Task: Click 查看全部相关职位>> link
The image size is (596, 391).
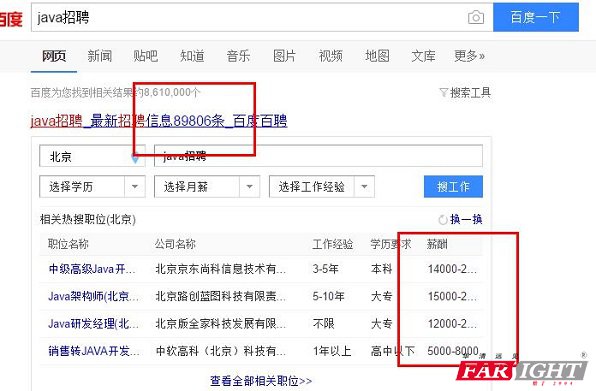Action: click(x=261, y=380)
